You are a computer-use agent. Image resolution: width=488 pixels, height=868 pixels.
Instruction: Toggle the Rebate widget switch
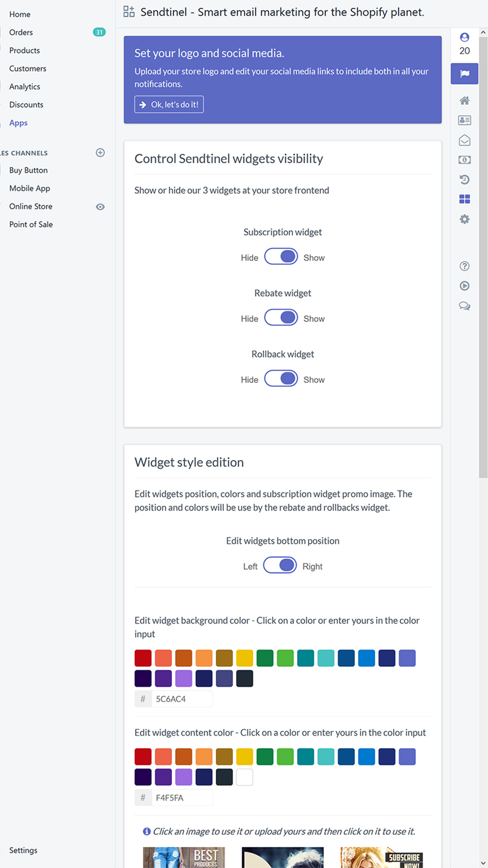coord(281,317)
